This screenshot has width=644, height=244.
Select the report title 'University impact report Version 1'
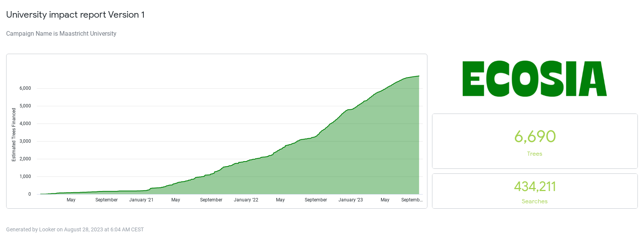(x=76, y=15)
